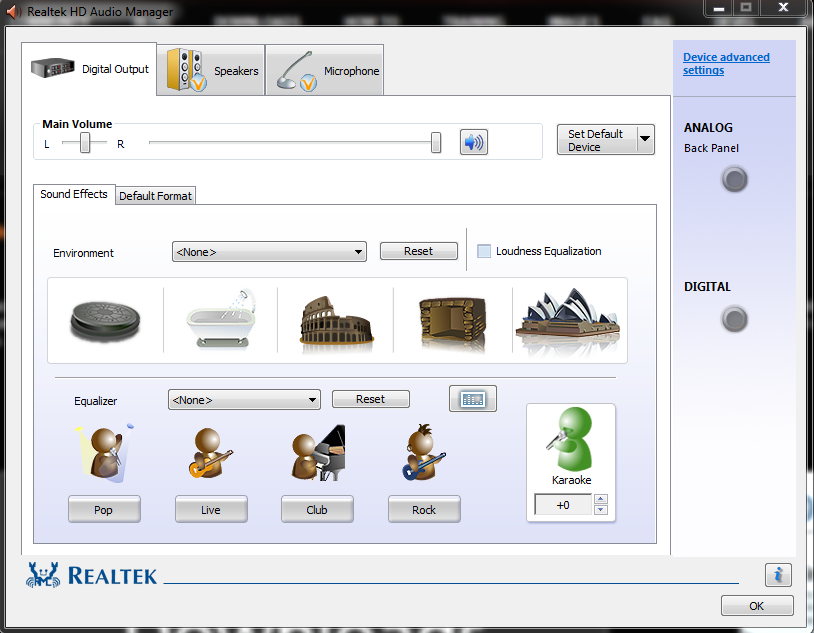Click the green Karaoke singer icon

pos(569,439)
